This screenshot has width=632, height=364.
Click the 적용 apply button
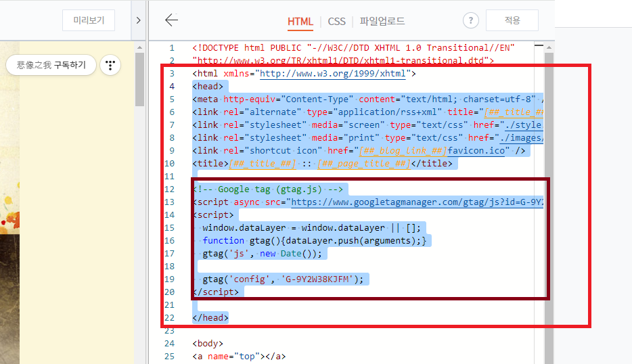[x=512, y=20]
